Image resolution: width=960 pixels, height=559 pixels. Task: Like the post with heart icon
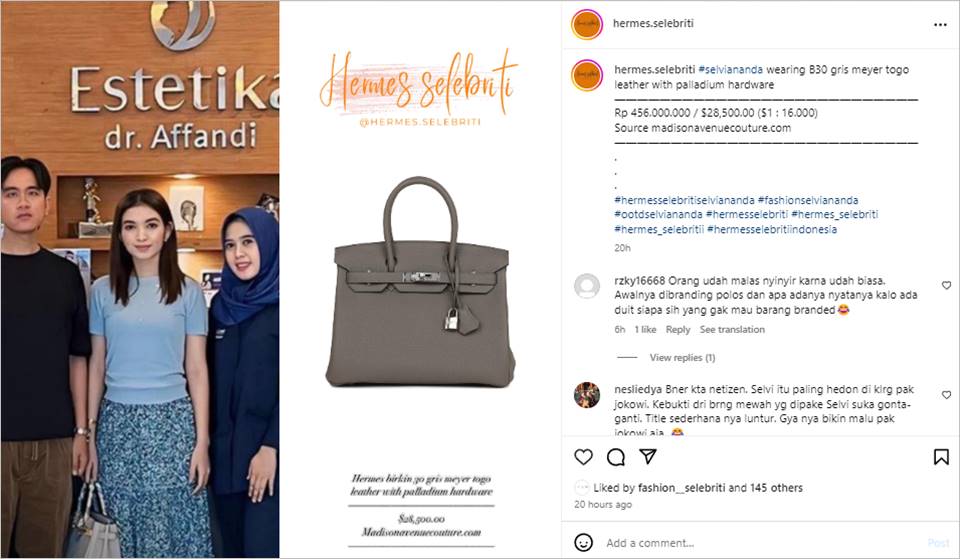(583, 457)
